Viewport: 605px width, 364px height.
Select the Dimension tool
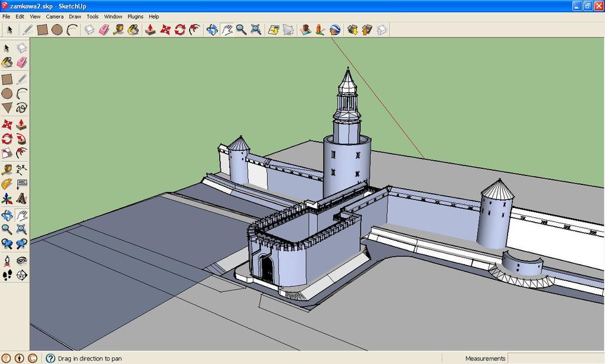22,170
